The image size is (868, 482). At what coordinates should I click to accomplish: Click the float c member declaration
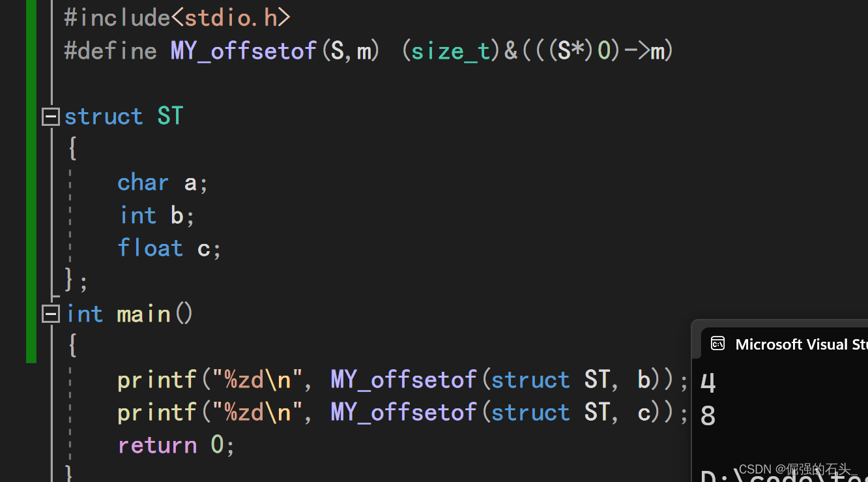point(169,249)
